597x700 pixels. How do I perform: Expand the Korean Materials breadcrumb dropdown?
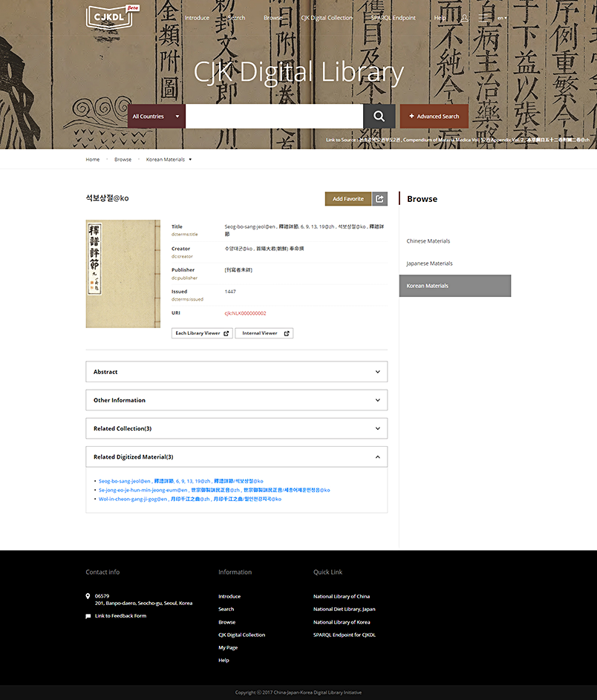pos(190,160)
